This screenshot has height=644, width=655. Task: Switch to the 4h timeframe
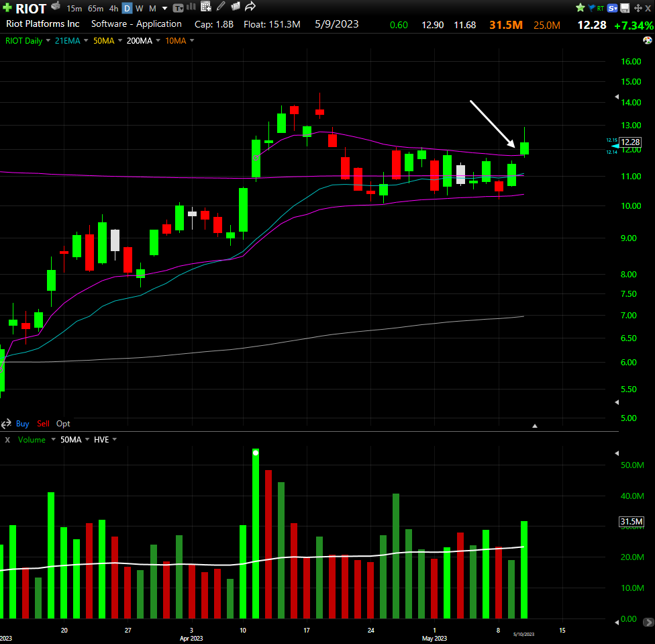pyautogui.click(x=113, y=8)
